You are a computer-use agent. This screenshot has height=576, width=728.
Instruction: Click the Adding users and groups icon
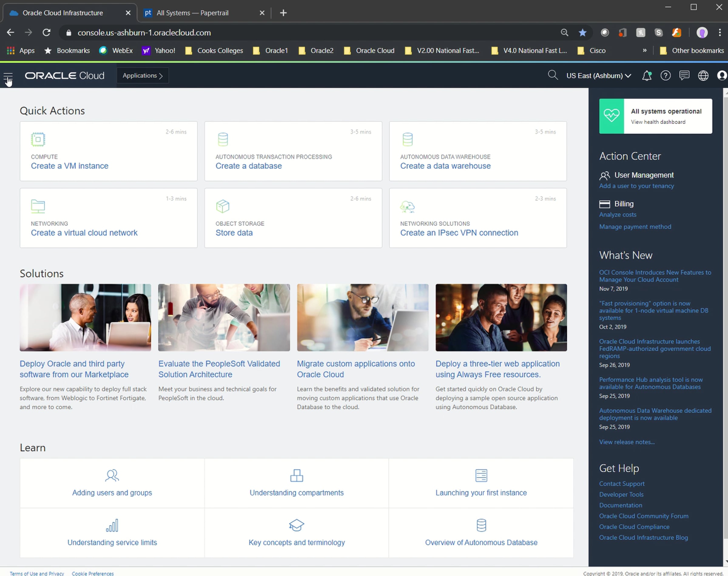click(112, 475)
